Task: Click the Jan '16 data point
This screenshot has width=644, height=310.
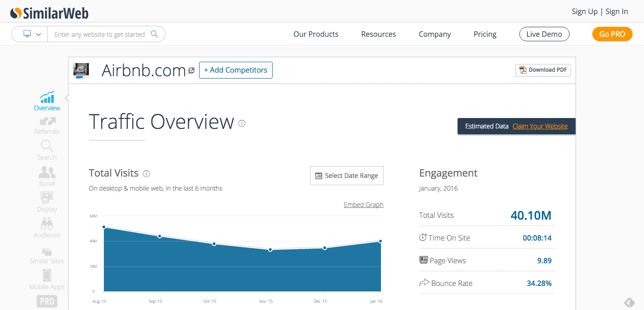Action: [x=380, y=241]
